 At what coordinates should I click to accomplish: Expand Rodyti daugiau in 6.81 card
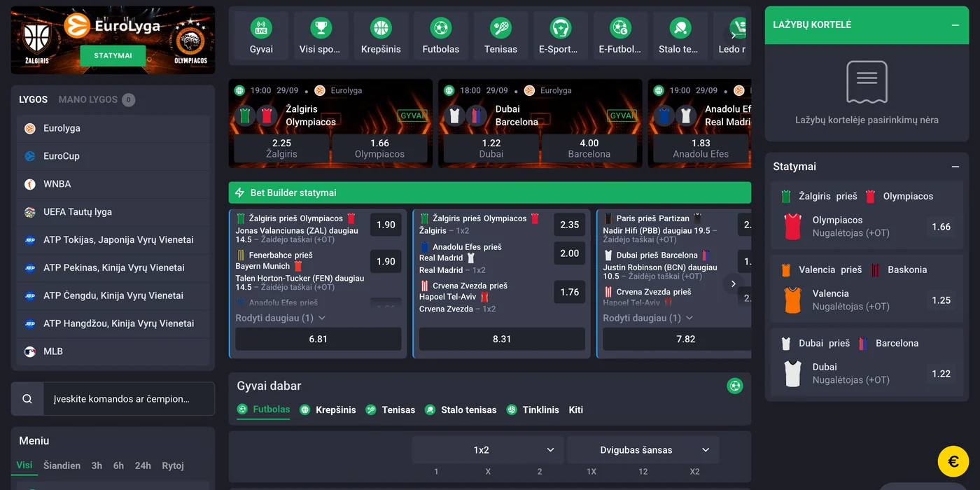click(281, 318)
